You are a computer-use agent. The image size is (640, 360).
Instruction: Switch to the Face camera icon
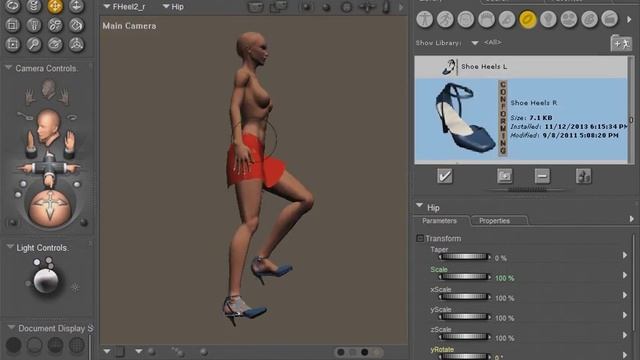click(x=49, y=89)
